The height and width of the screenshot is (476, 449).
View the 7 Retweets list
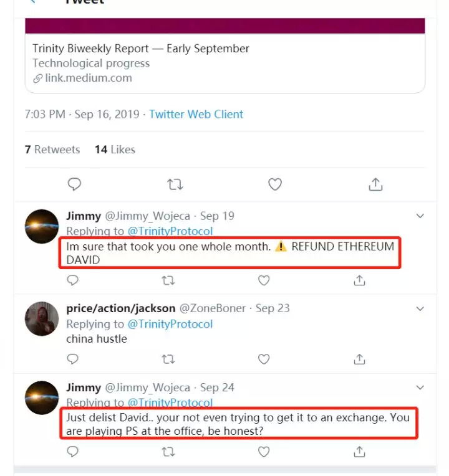[52, 150]
